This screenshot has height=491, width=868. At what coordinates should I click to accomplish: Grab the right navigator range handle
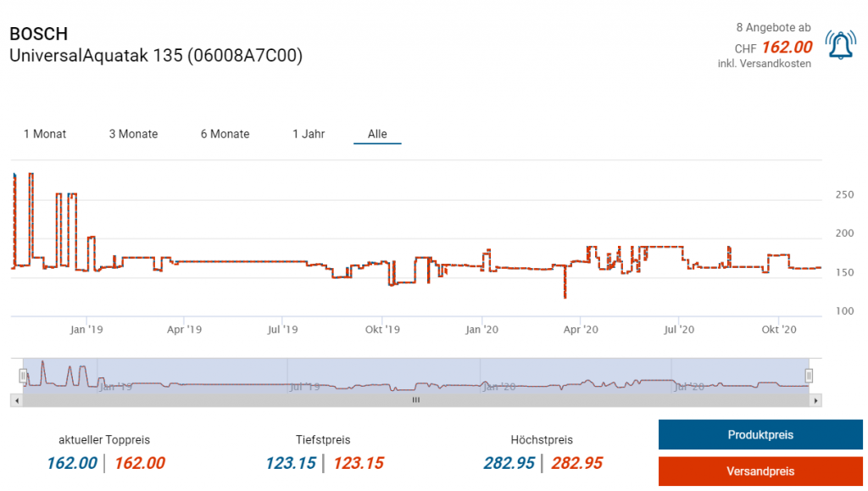point(809,375)
